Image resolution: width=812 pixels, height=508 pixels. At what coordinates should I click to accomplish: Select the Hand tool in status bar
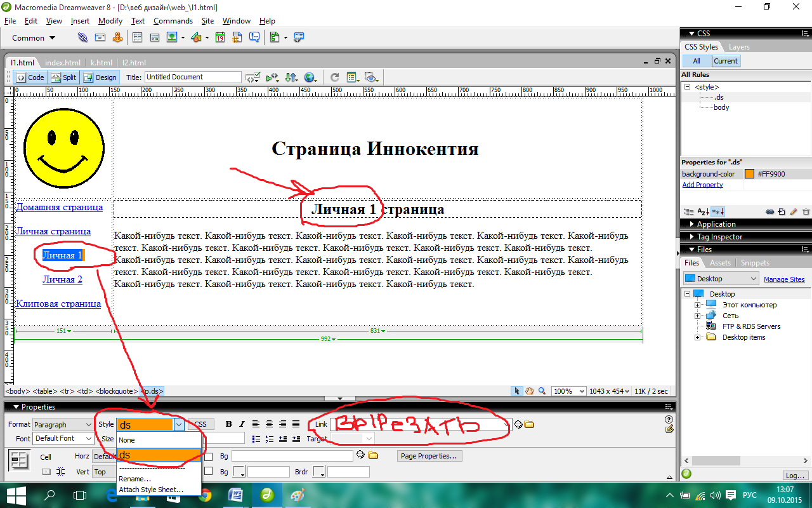528,391
